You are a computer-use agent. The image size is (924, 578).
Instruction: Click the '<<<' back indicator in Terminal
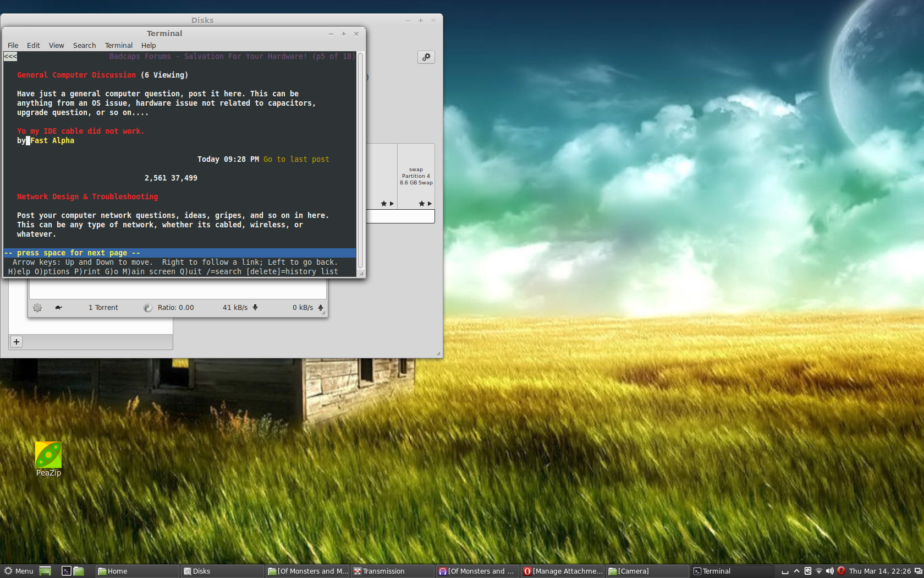click(x=10, y=56)
